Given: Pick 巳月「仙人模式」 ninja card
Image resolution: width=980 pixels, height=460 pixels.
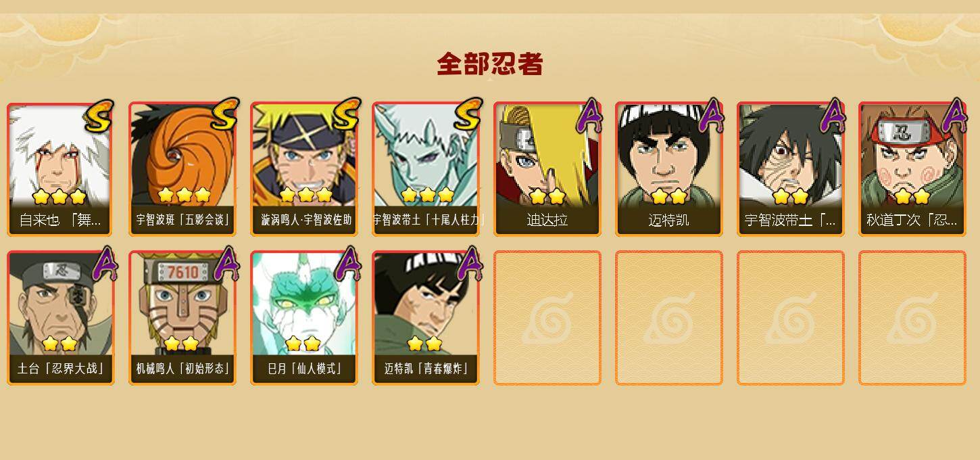Looking at the screenshot, I should [x=304, y=317].
